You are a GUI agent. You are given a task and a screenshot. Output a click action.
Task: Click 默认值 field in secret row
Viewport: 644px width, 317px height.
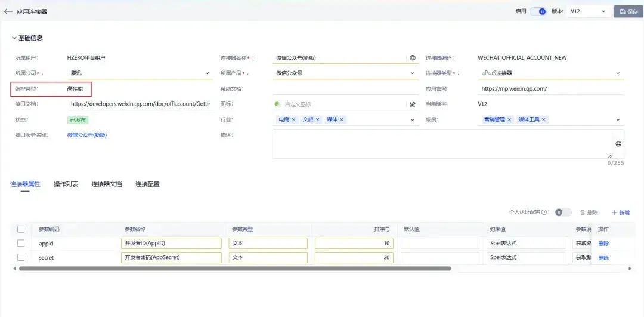click(x=440, y=258)
